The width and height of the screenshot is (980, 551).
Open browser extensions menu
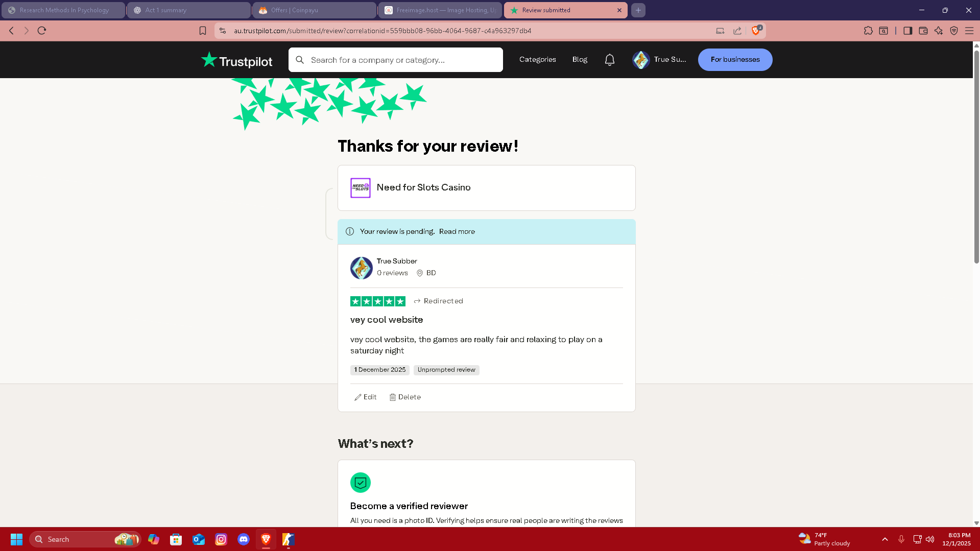click(x=868, y=31)
